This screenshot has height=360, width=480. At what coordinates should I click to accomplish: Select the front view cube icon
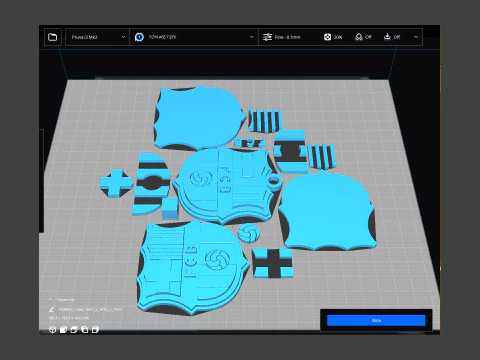(x=63, y=330)
